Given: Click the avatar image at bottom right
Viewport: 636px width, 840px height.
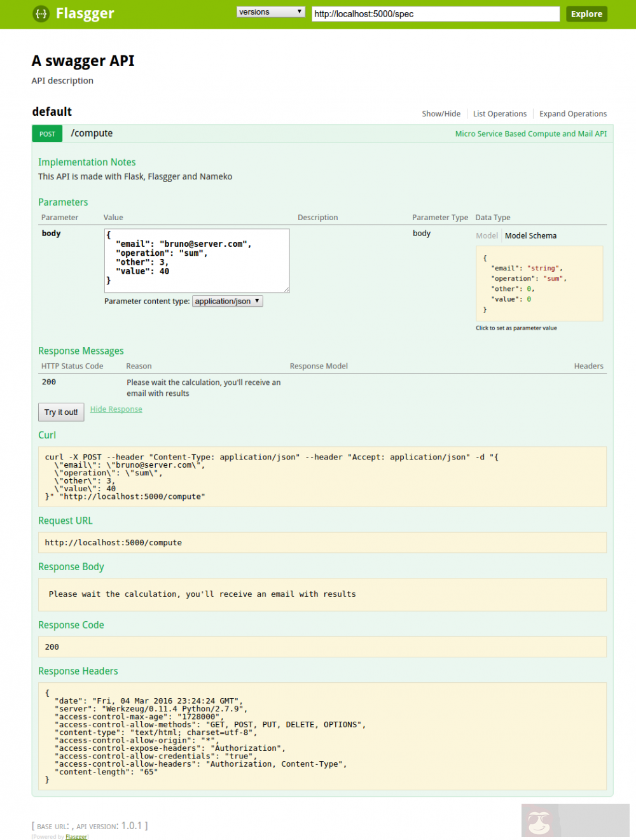Looking at the screenshot, I should tap(540, 820).
